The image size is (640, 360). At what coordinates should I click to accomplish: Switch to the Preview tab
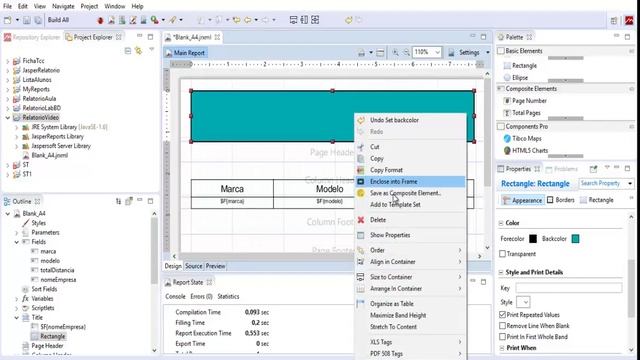pos(215,266)
